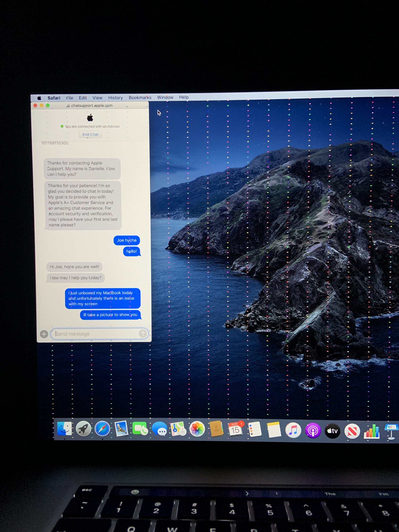Click the case number 101159110309 text
The height and width of the screenshot is (532, 399).
(x=55, y=143)
